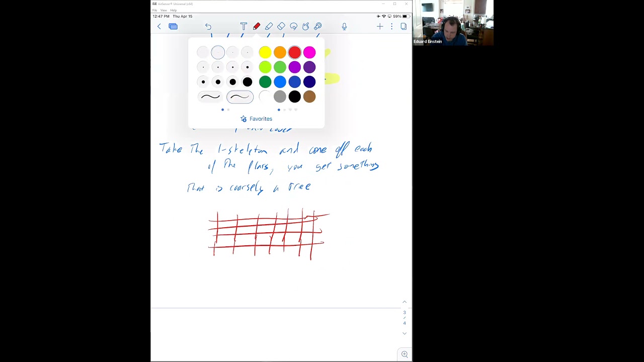The height and width of the screenshot is (362, 644).
Task: Go to the next page with down arrow
Action: pyautogui.click(x=404, y=333)
